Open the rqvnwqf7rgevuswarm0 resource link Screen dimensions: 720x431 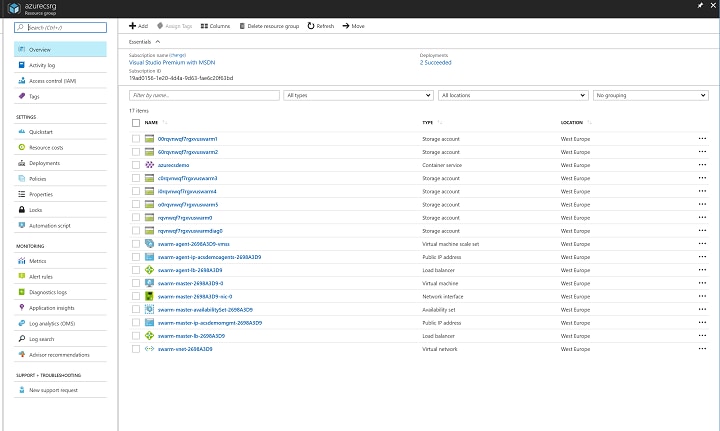click(185, 218)
